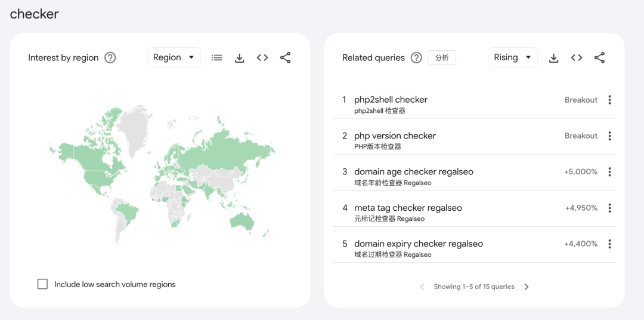Open the Region dropdown
The image size is (644, 320).
tap(174, 57)
